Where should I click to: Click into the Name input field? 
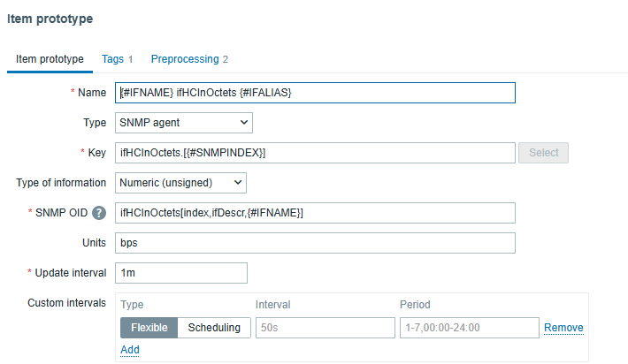pos(315,93)
